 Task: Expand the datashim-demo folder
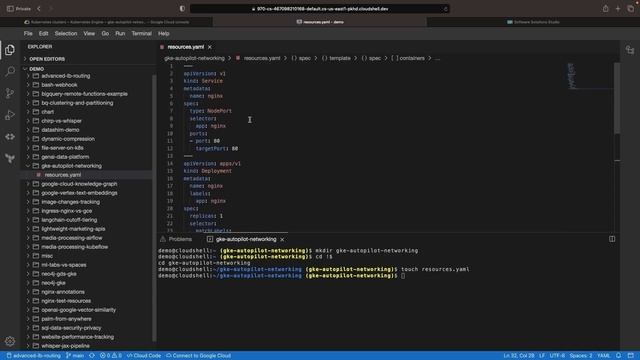[x=60, y=130]
